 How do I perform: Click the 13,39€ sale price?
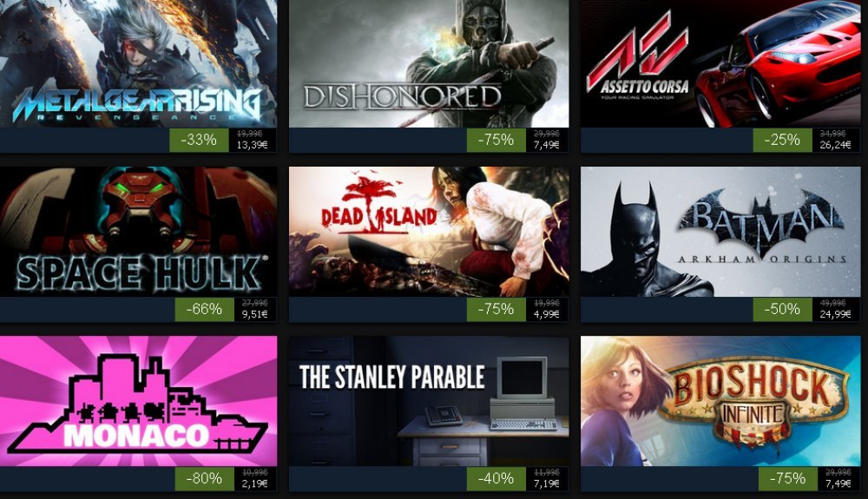[252, 145]
